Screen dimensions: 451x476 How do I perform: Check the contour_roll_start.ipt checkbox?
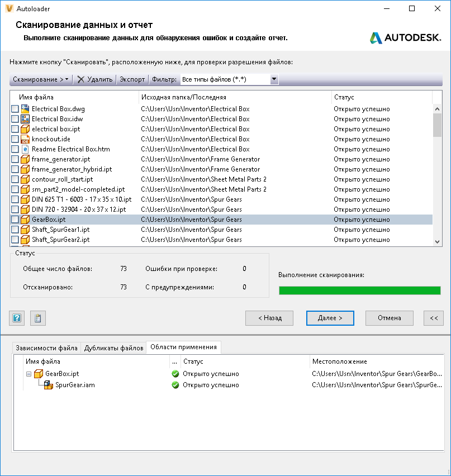15,179
